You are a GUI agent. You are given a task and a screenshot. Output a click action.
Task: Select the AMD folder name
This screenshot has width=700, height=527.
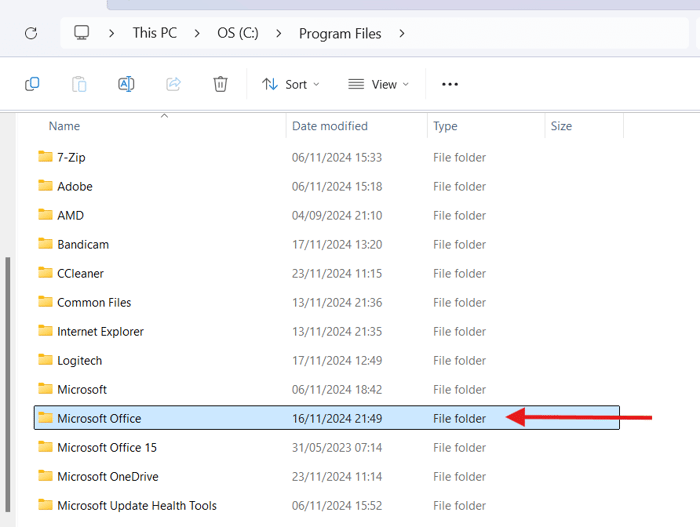tap(71, 215)
